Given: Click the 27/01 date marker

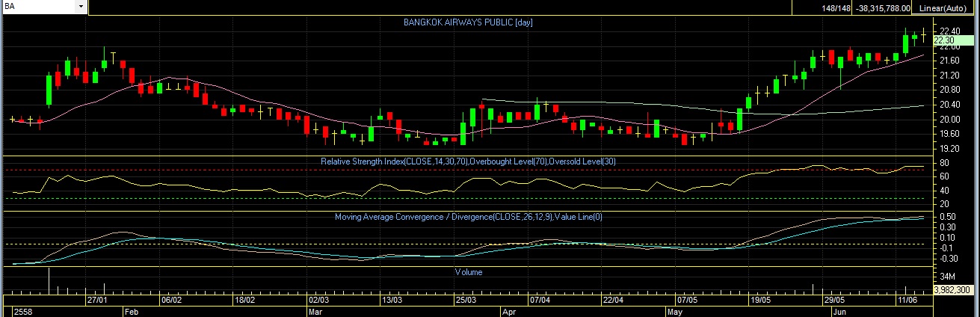Looking at the screenshot, I should coord(97,299).
